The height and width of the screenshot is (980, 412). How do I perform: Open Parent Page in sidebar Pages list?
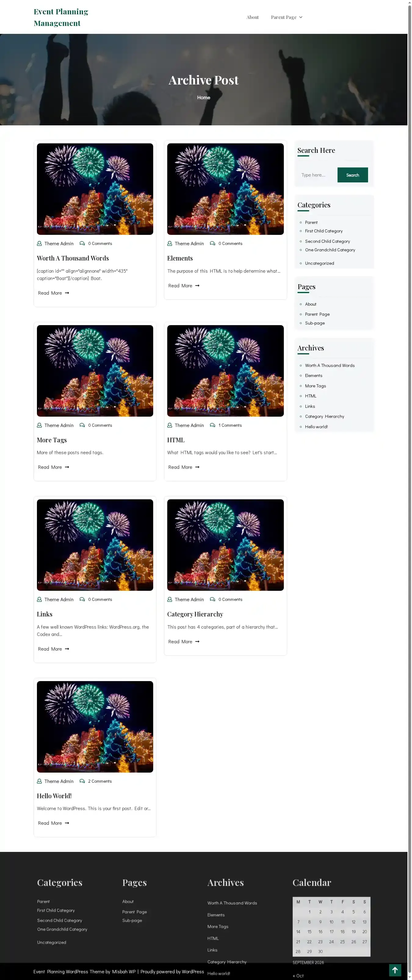click(317, 314)
